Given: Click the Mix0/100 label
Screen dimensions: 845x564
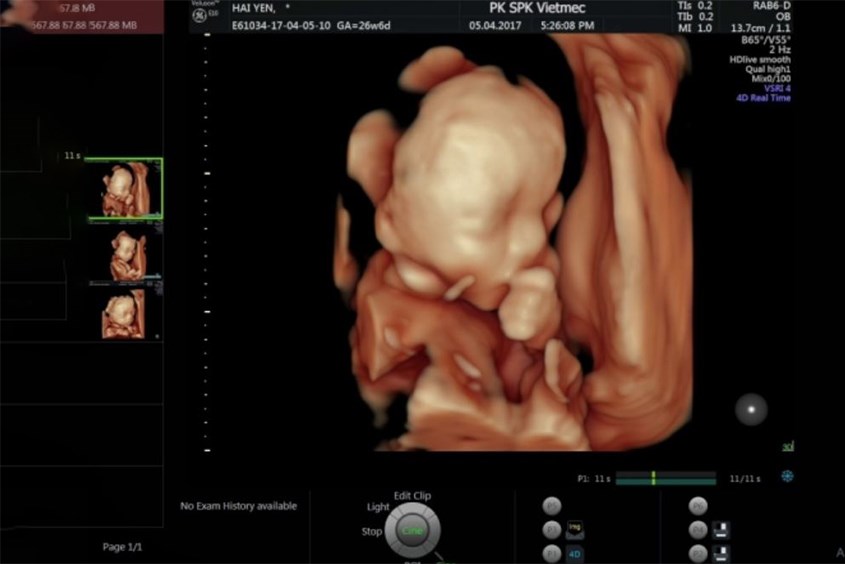Looking at the screenshot, I should pyautogui.click(x=771, y=79).
